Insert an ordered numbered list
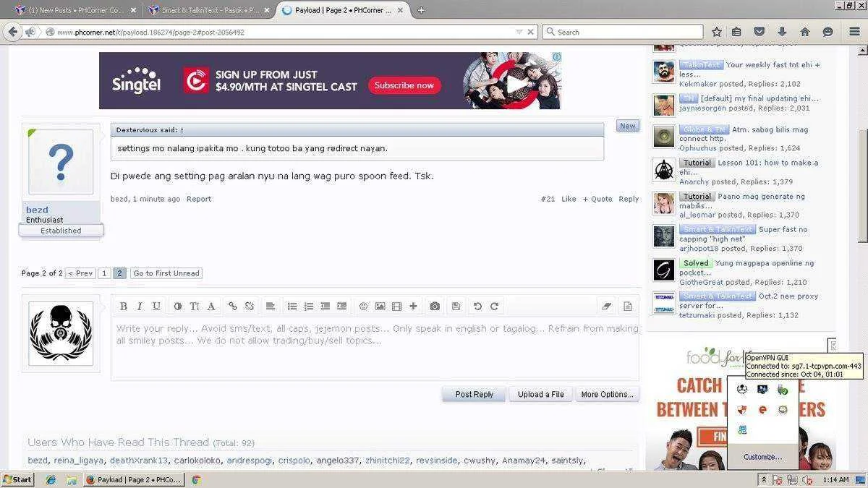 point(309,307)
